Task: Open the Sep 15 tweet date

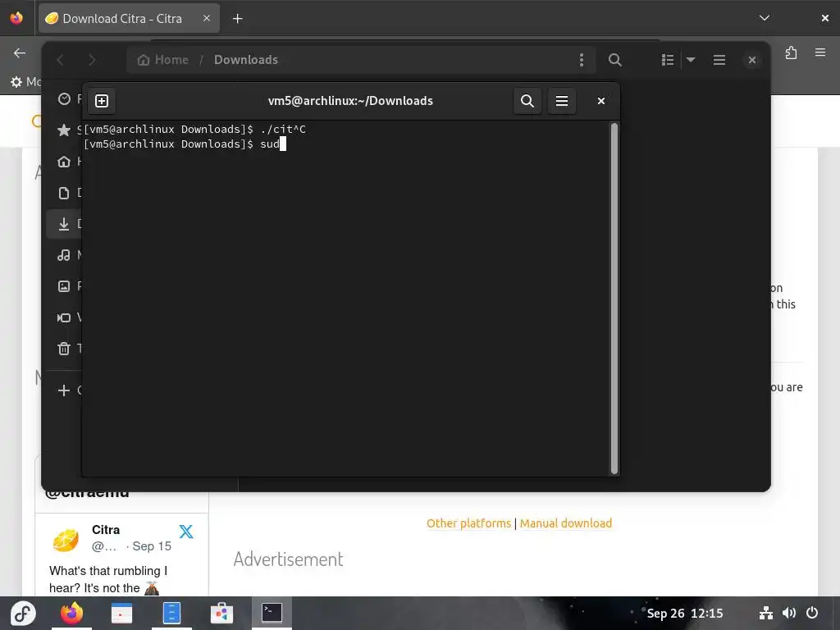Action: point(152,546)
